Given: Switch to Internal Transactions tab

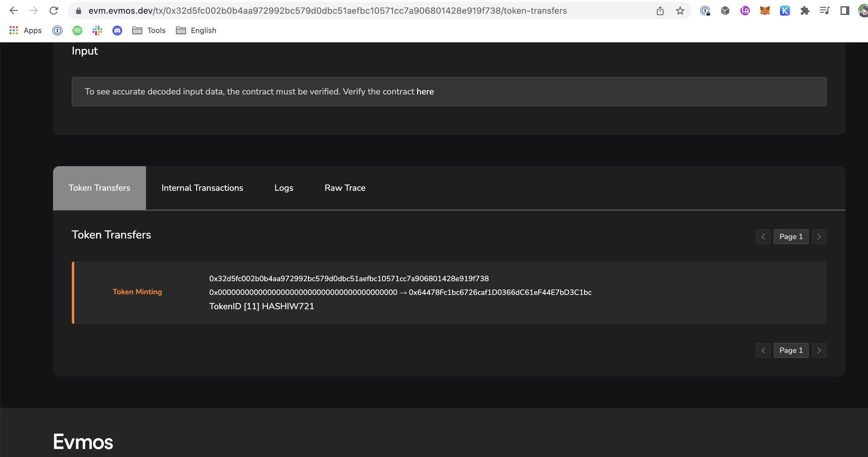Looking at the screenshot, I should (202, 188).
